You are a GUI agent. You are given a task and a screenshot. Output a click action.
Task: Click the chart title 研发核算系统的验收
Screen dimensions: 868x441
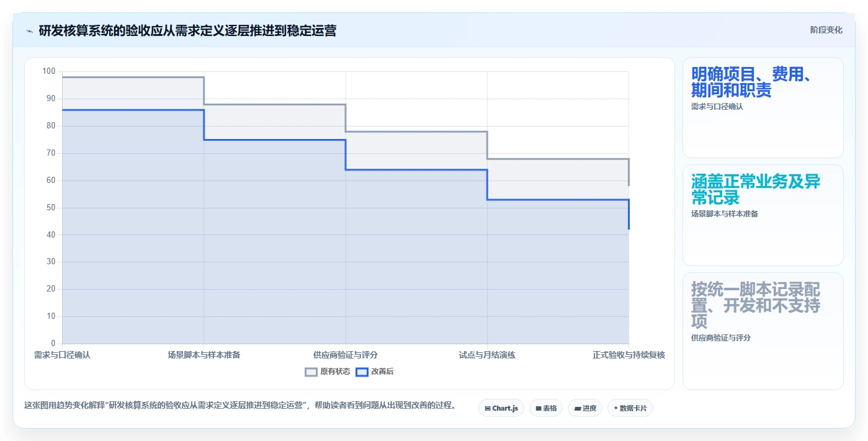pos(187,31)
